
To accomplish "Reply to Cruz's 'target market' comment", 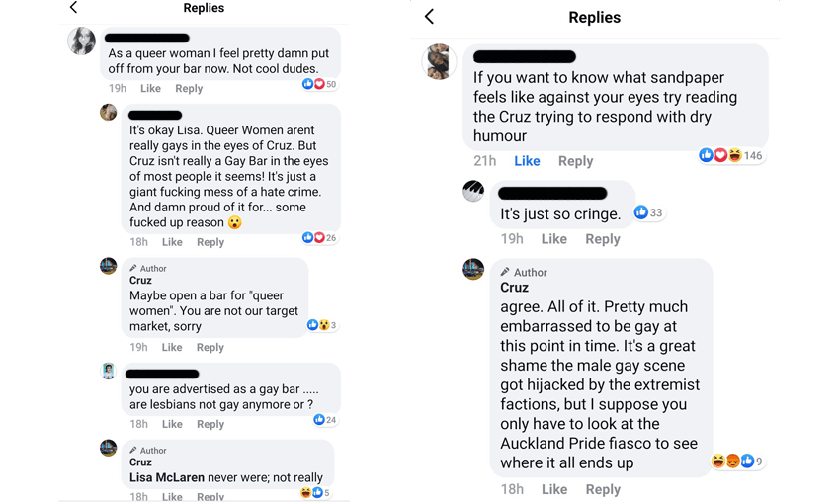I will coord(210,348).
